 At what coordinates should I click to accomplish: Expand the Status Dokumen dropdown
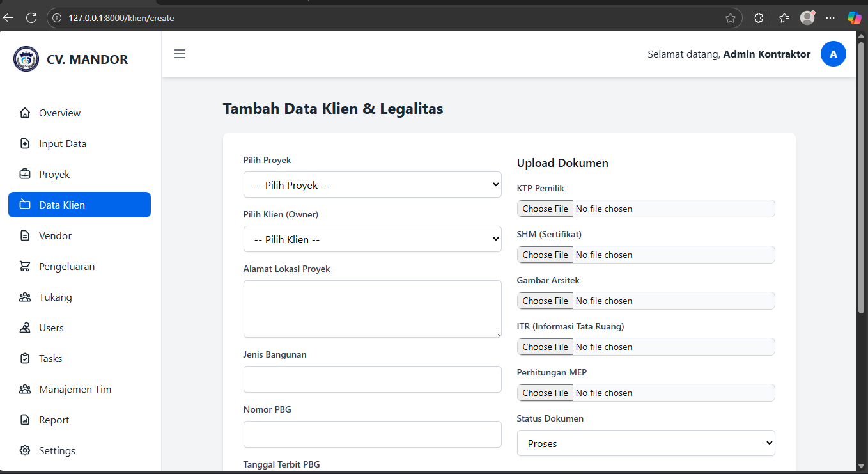tap(646, 443)
